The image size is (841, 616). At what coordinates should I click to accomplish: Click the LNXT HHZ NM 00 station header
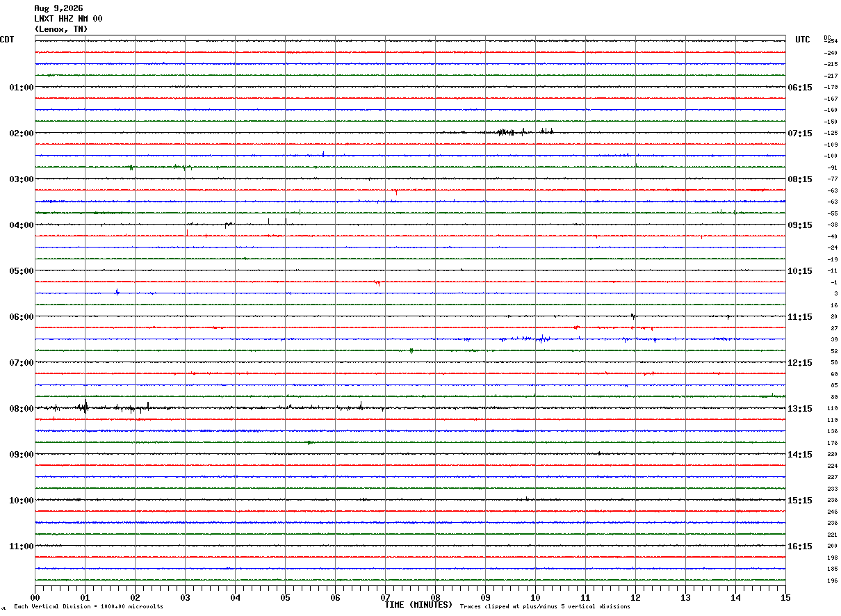point(68,19)
